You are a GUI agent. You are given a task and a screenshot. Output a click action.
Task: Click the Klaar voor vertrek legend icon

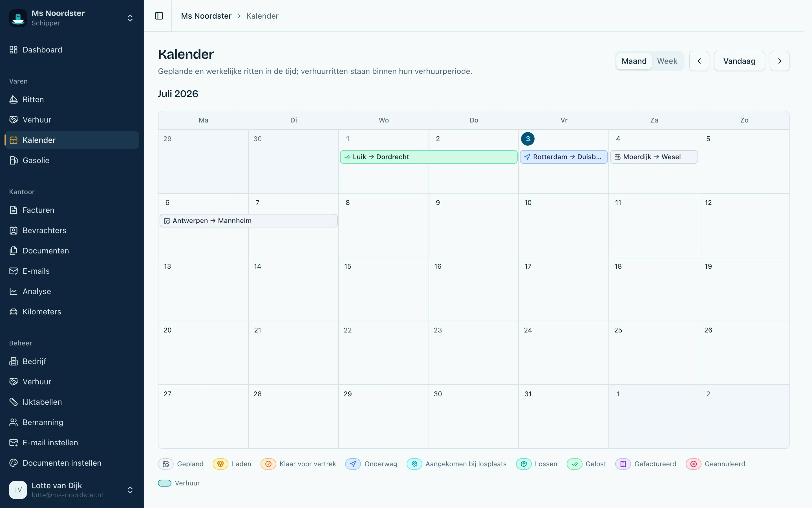[268, 464]
